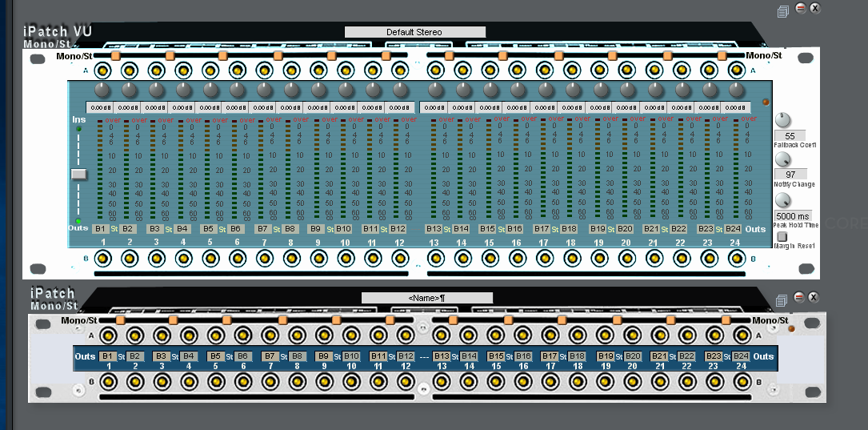Click the 0.00 dB field of channel 24

click(x=736, y=107)
